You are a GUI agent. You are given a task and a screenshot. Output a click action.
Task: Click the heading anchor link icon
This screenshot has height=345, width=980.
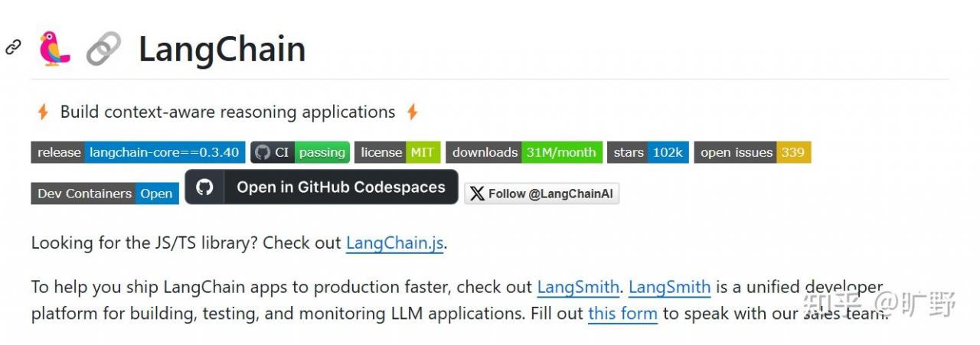(13, 47)
